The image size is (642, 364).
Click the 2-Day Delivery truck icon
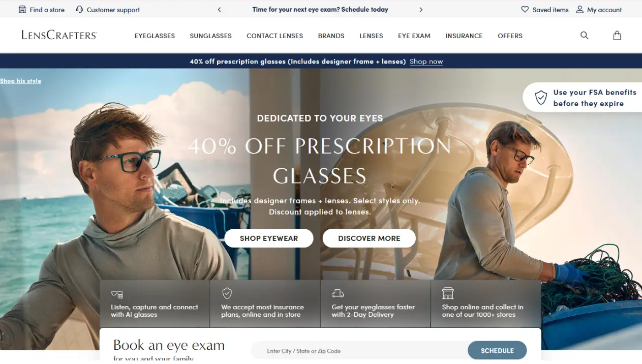coord(338,293)
